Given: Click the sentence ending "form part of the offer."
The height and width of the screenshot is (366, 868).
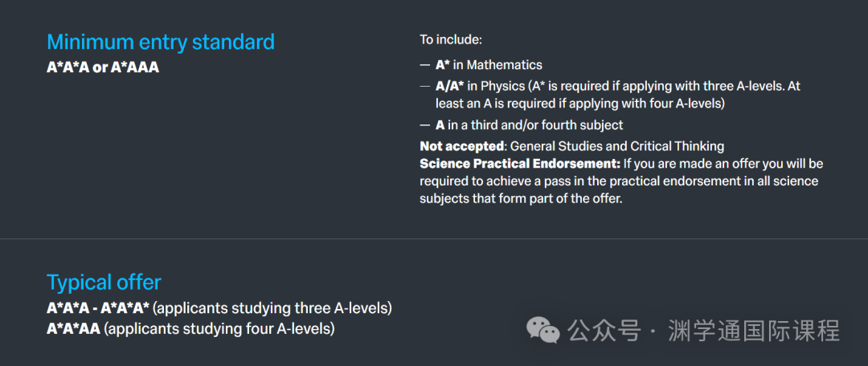Looking at the screenshot, I should pos(619,181).
